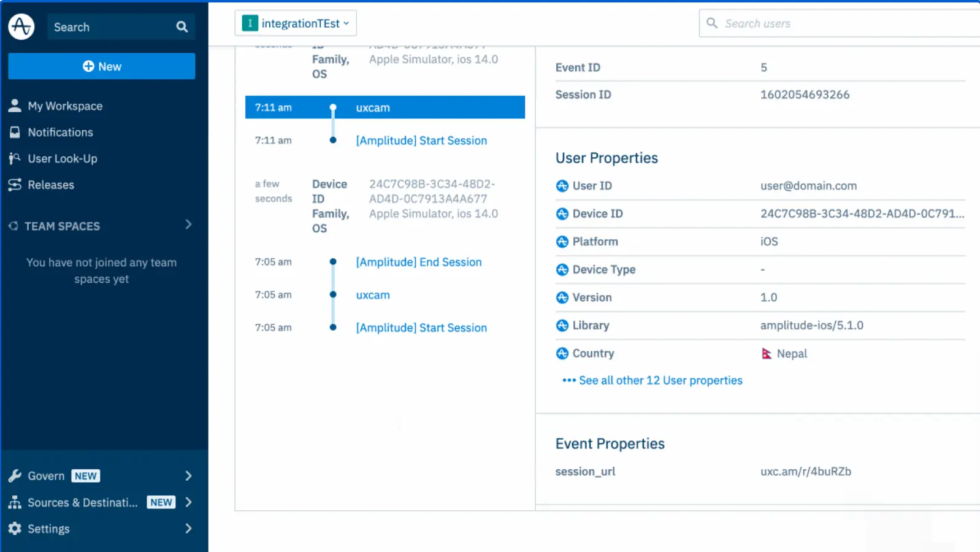Open Releases page
The height and width of the screenshot is (552, 980).
pos(51,185)
